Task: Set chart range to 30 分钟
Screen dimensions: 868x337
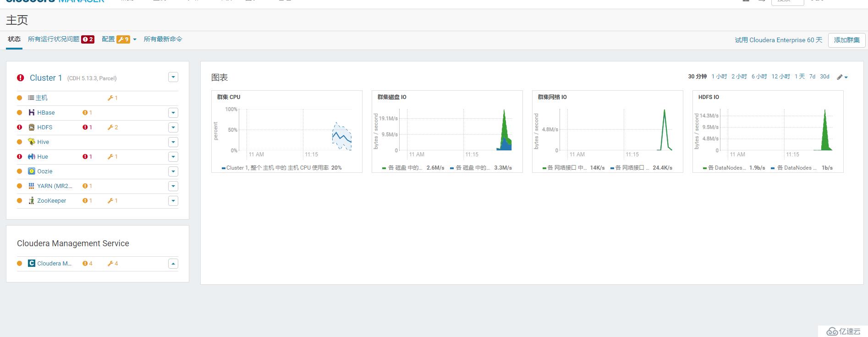Action: point(698,77)
